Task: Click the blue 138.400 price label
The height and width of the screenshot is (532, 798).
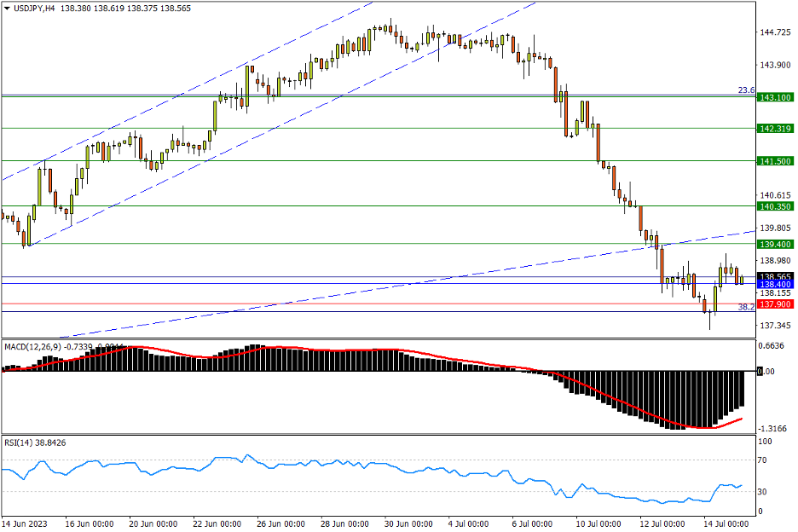Action: point(775,285)
